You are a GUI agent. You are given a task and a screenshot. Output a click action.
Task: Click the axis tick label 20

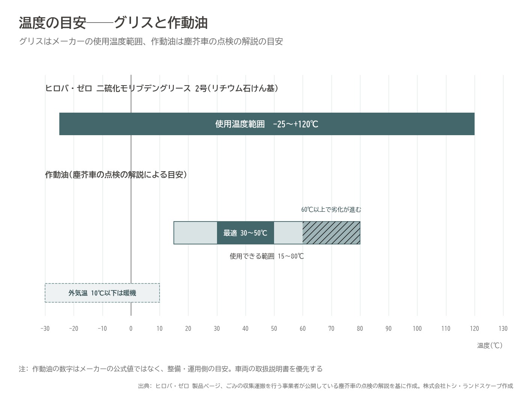[188, 329]
